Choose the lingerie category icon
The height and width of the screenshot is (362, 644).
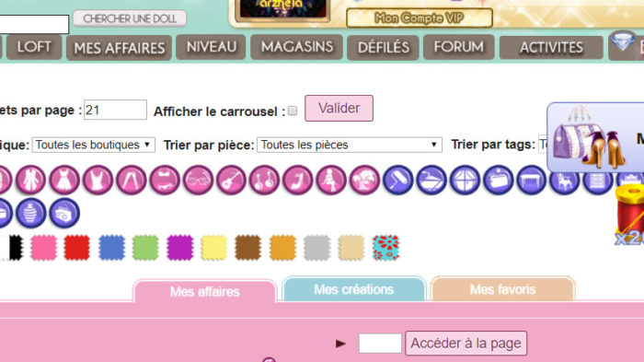[x=165, y=180]
